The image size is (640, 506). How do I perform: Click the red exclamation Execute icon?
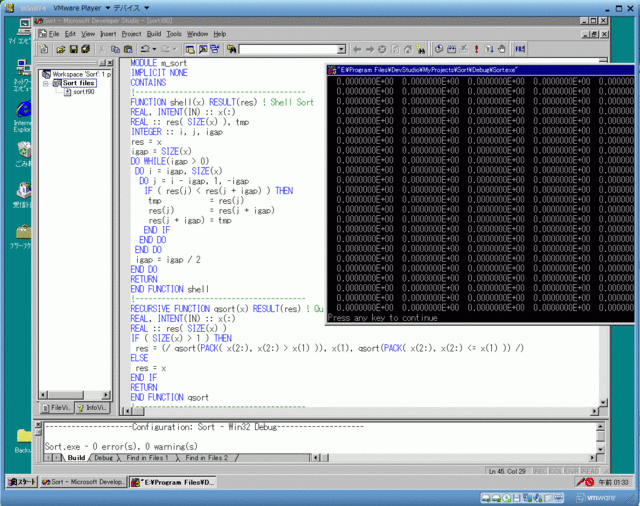476,49
